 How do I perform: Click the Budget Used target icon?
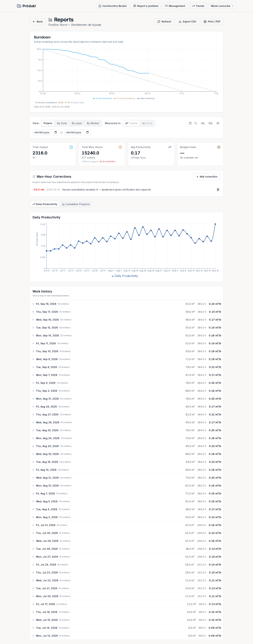219,147
